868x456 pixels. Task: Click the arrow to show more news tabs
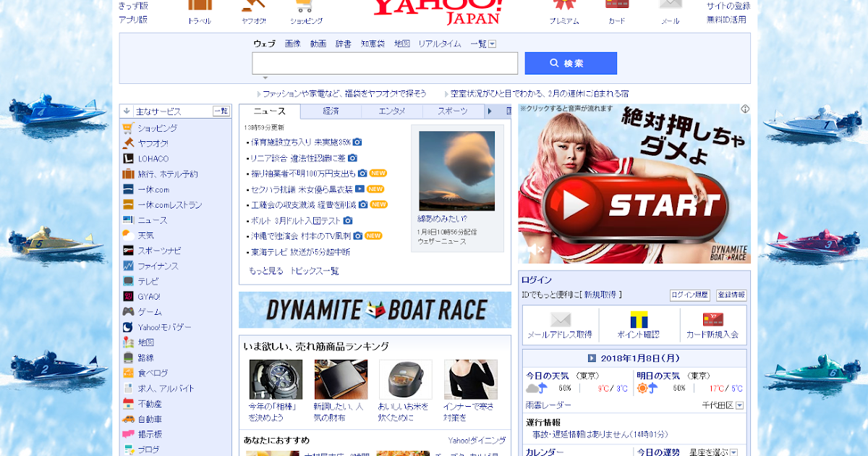[x=489, y=111]
